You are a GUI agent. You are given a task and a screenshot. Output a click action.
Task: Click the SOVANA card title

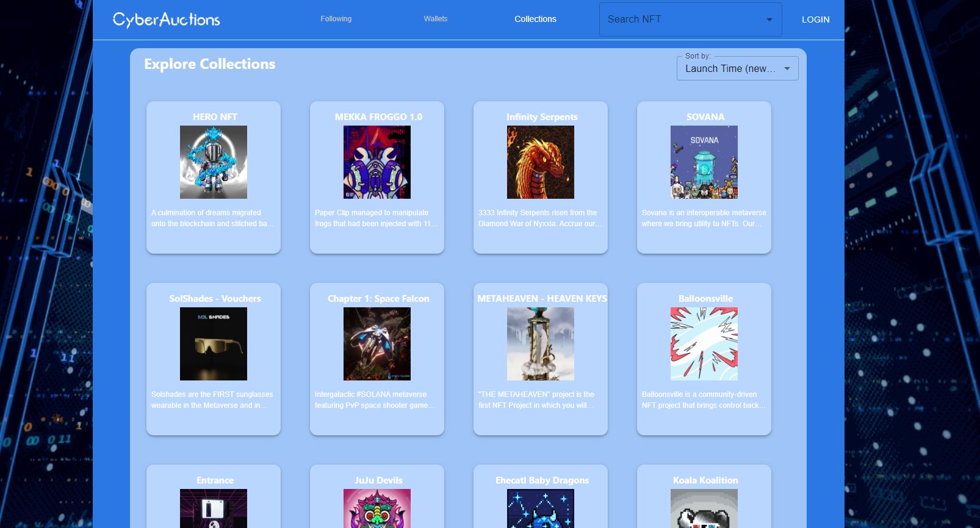705,116
